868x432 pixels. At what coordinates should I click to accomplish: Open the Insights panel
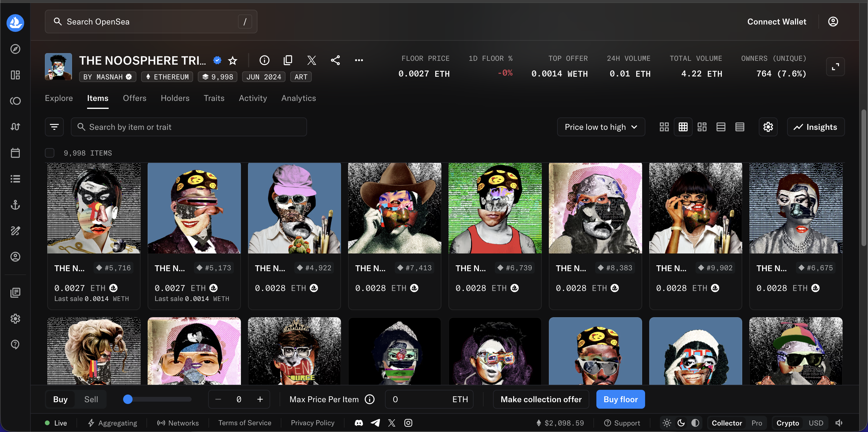[815, 127]
